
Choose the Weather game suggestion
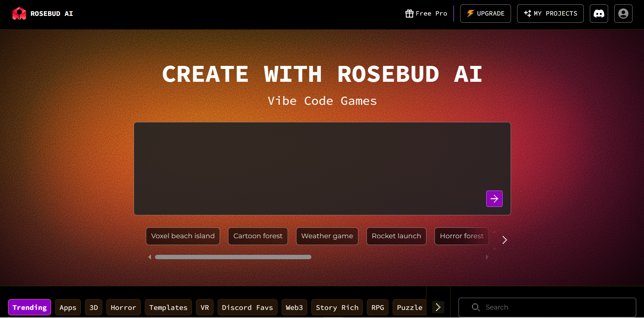pos(327,236)
